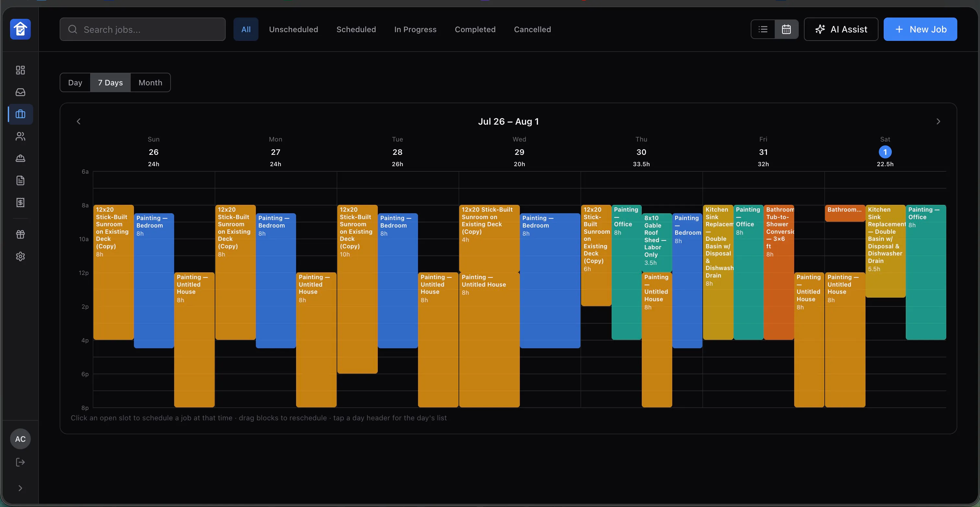Open Thu 30 day header
The height and width of the screenshot is (507, 980).
641,152
